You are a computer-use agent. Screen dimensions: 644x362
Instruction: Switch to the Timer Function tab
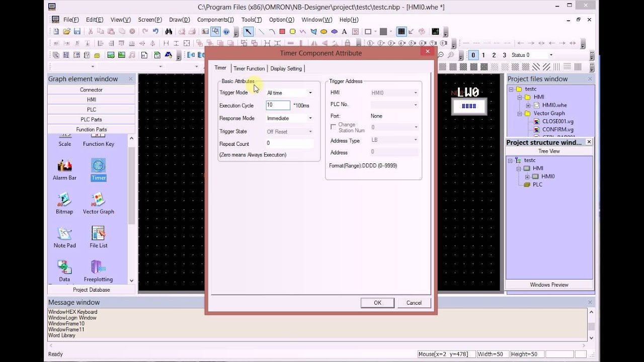point(249,68)
